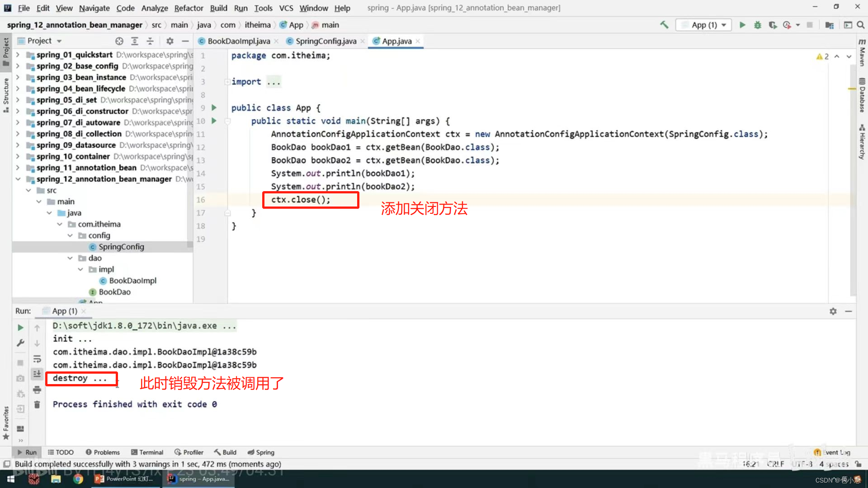Switch to PowerPoint in the taskbar
This screenshot has height=488, width=868.
click(x=125, y=479)
